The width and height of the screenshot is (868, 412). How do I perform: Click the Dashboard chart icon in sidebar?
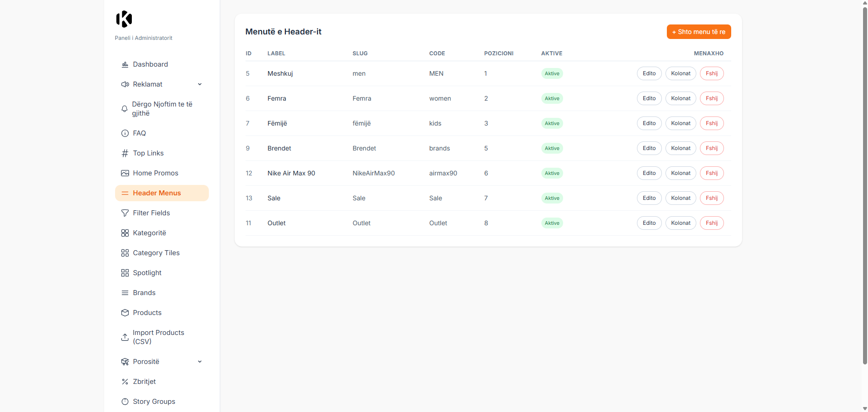[x=125, y=64]
